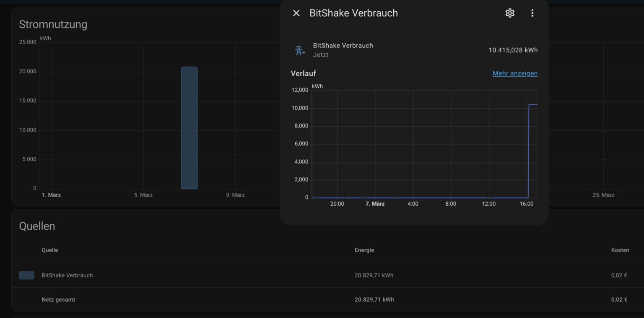
Task: Click the transmission tower entity icon
Action: click(300, 49)
